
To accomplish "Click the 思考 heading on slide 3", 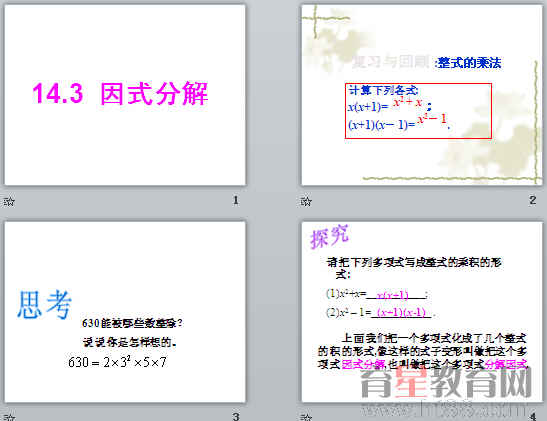I will coord(45,305).
